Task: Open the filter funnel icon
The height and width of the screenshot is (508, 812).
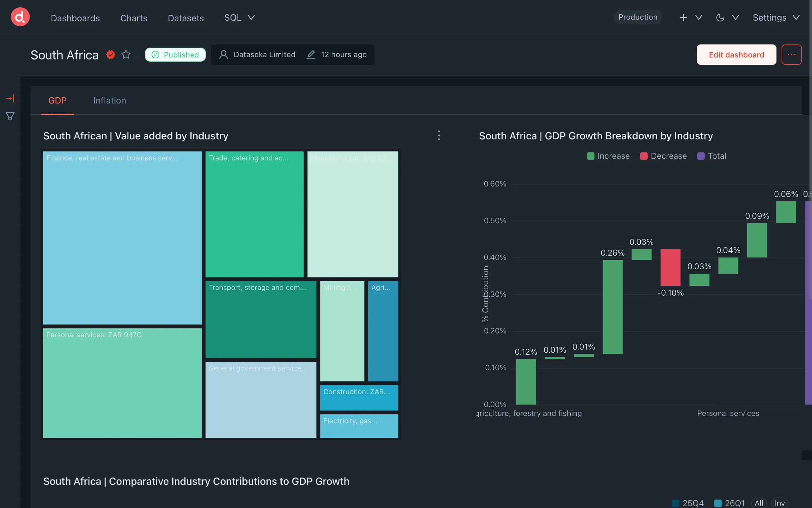Action: tap(10, 116)
